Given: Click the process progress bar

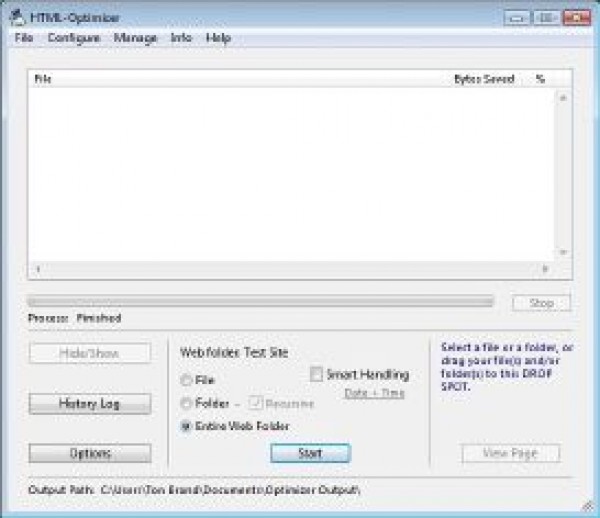Looking at the screenshot, I should click(261, 301).
